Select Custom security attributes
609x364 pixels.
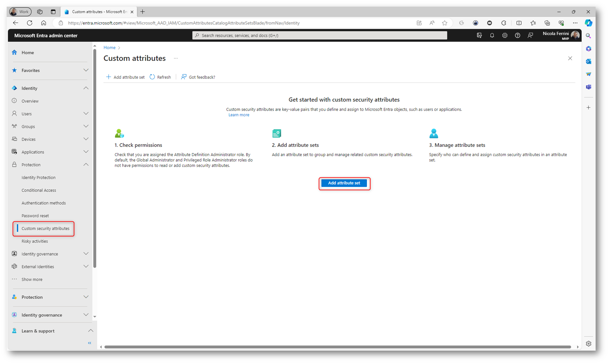45,228
